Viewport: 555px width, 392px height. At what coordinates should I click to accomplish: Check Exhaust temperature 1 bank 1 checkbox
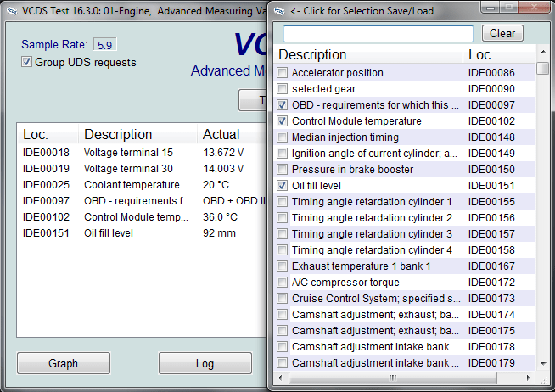(x=282, y=266)
